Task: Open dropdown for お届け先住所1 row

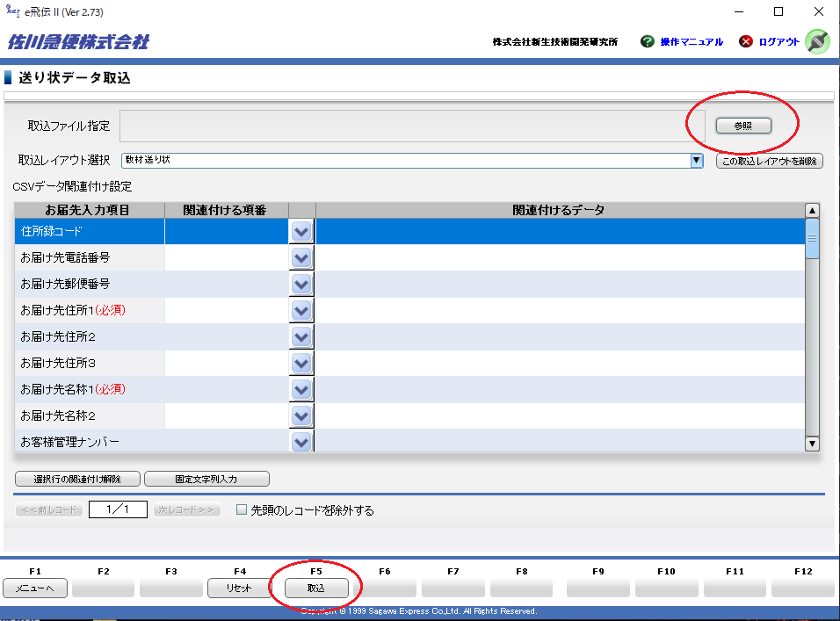Action: pyautogui.click(x=301, y=311)
